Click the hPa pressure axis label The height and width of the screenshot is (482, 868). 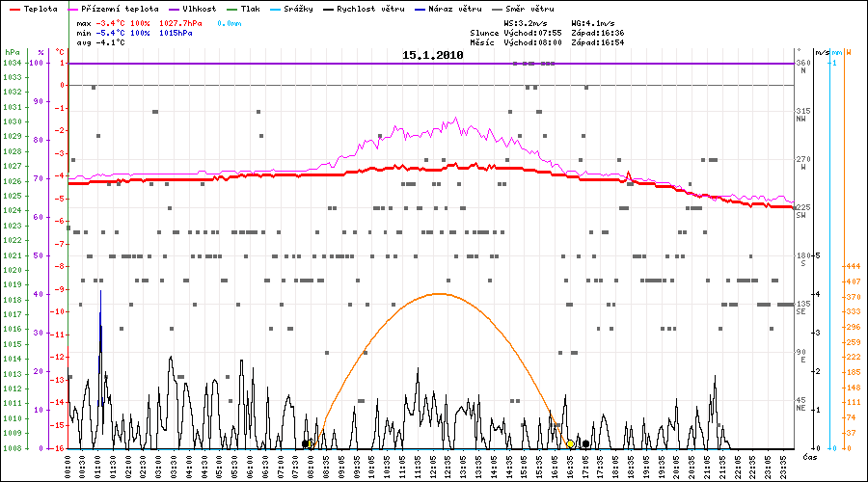point(12,52)
